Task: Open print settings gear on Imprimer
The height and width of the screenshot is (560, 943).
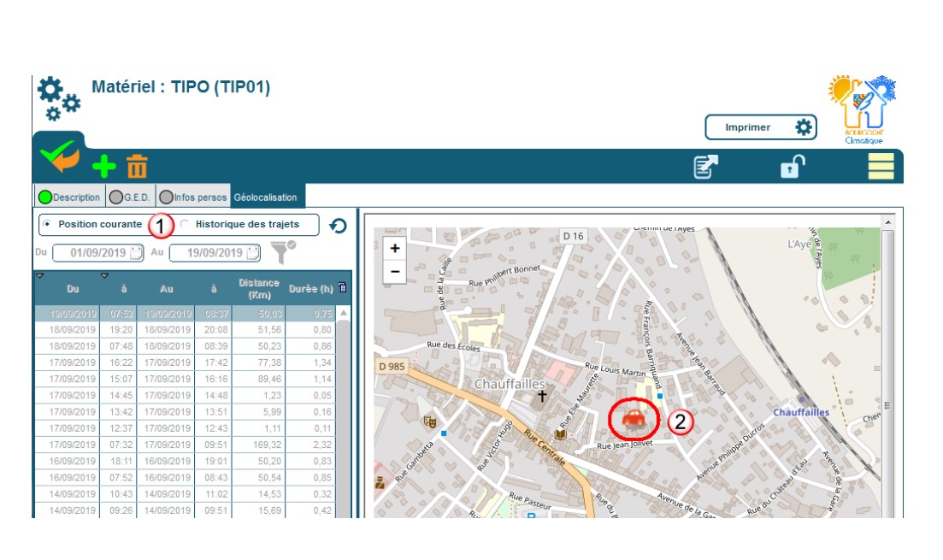Action: pos(804,127)
